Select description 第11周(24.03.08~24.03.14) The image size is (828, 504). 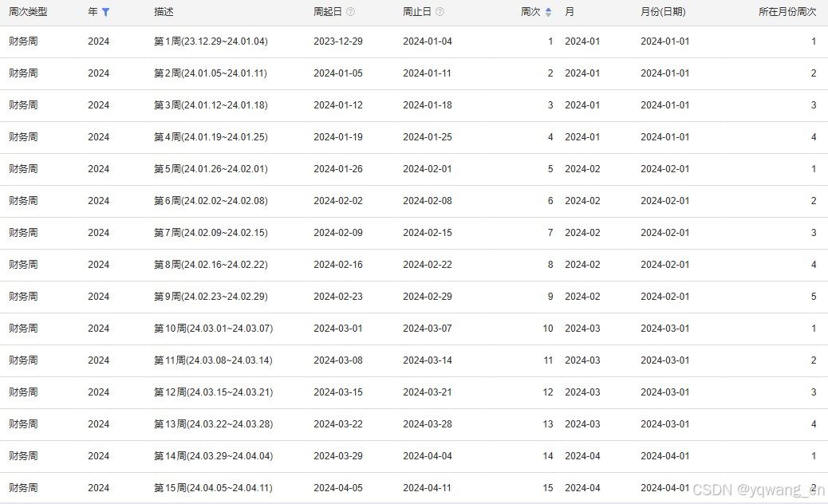(x=213, y=360)
